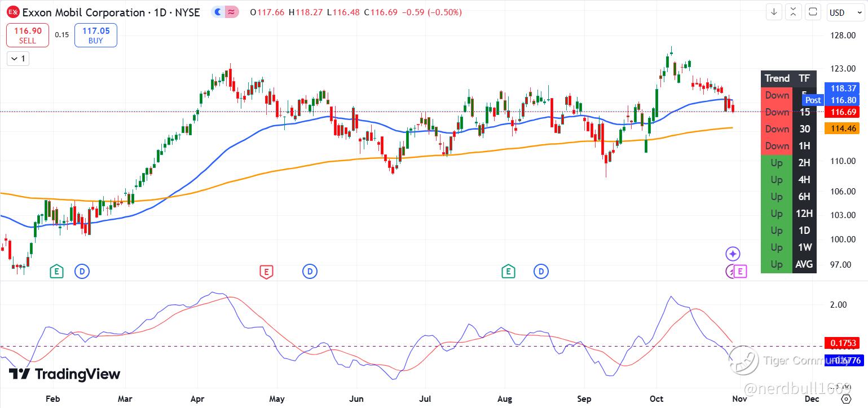Click the down-arrow button in top right
This screenshot has height=408, width=868.
point(773,12)
